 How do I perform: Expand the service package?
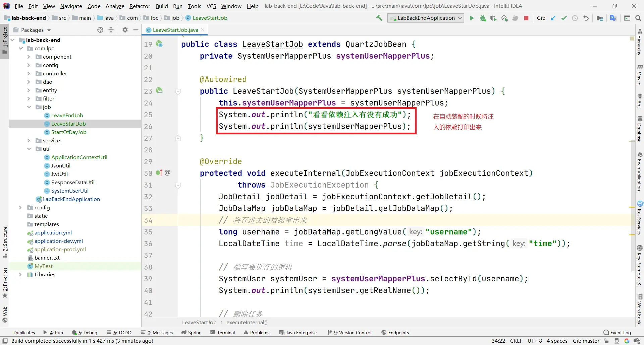(x=29, y=140)
